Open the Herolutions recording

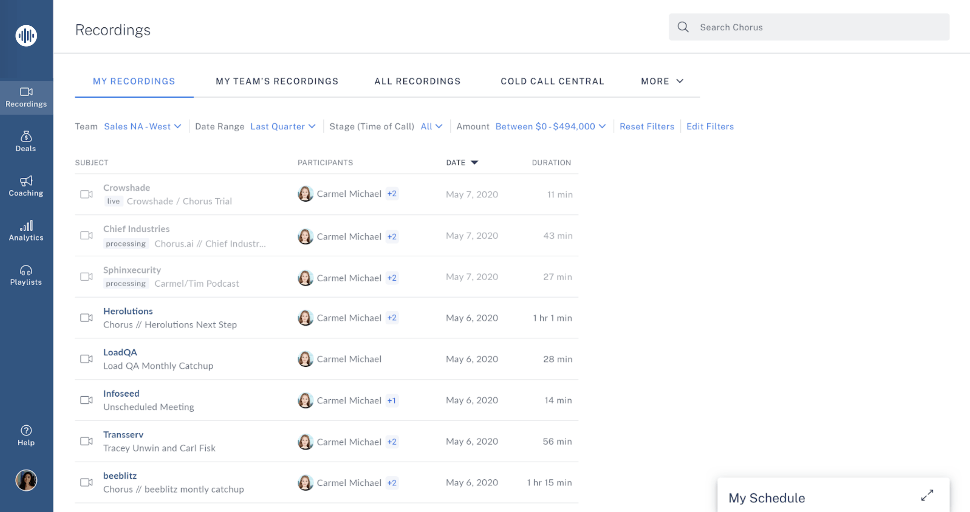pyautogui.click(x=127, y=311)
